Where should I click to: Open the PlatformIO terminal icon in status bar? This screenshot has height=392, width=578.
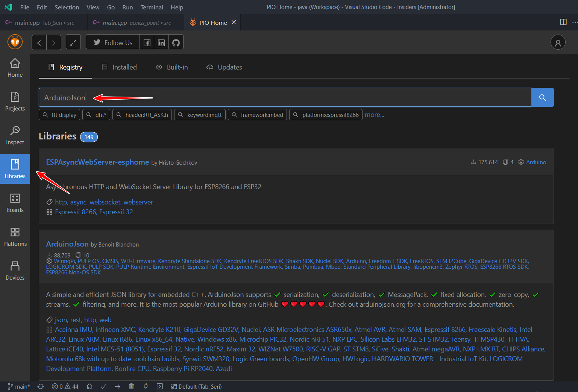click(160, 386)
